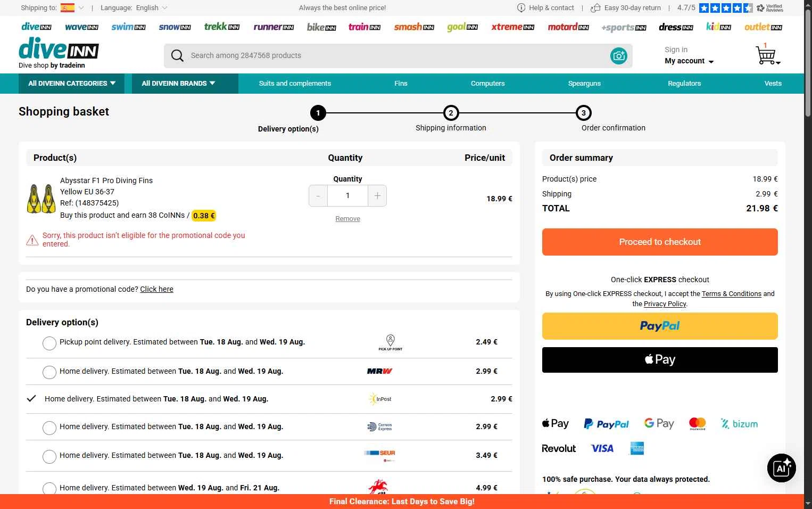
Task: Increase product quantity with plus button
Action: pyautogui.click(x=377, y=196)
